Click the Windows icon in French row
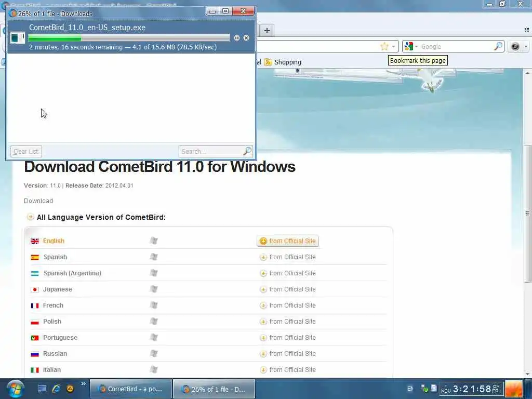Screen dimensions: 532x399 pos(154,305)
